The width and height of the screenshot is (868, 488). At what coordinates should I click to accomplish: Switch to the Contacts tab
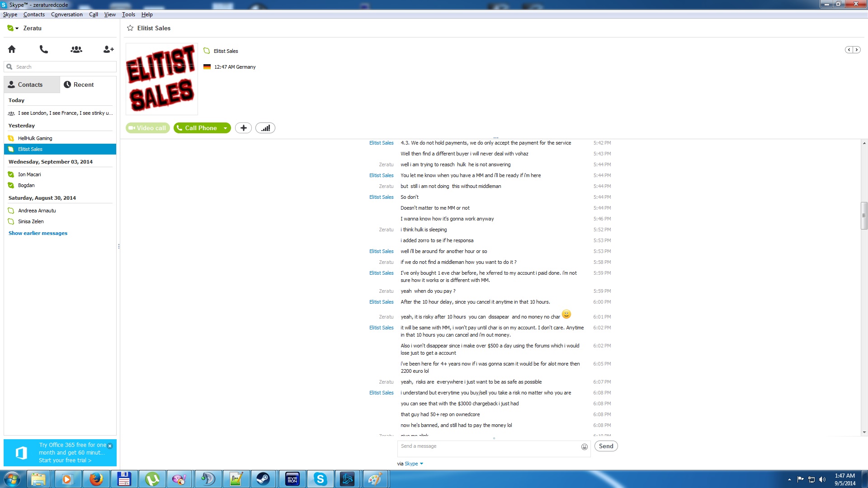point(32,84)
